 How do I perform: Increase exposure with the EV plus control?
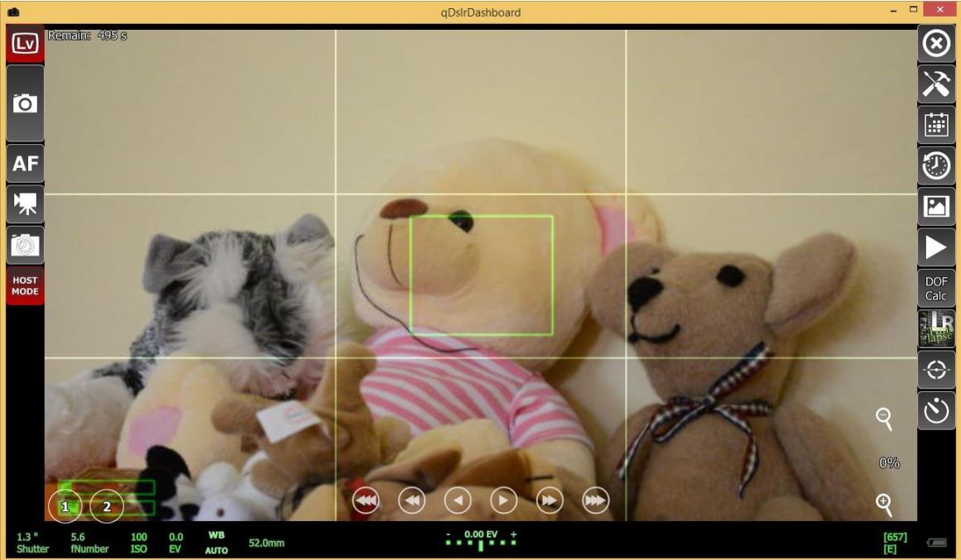tap(513, 536)
